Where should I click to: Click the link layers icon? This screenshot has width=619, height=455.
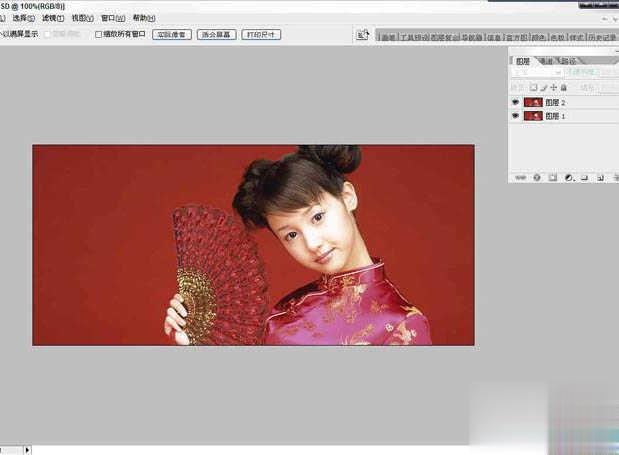click(x=520, y=178)
